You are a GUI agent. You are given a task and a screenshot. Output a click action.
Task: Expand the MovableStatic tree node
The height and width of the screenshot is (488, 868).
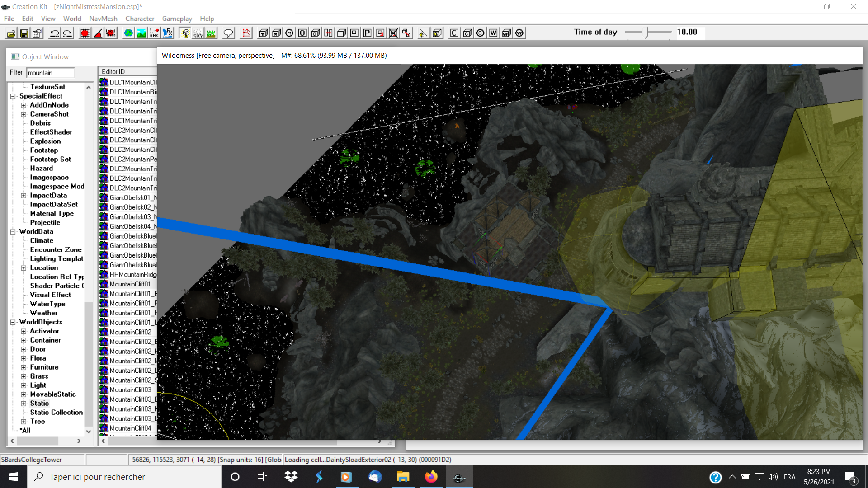coord(24,394)
